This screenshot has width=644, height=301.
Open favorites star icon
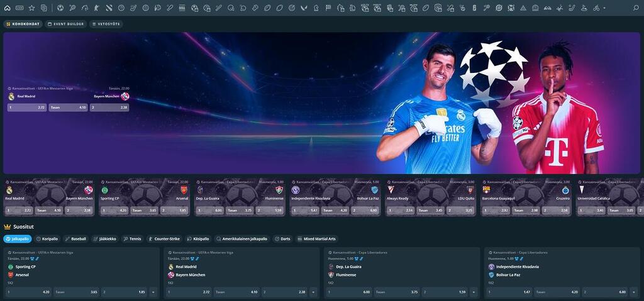coord(31,8)
